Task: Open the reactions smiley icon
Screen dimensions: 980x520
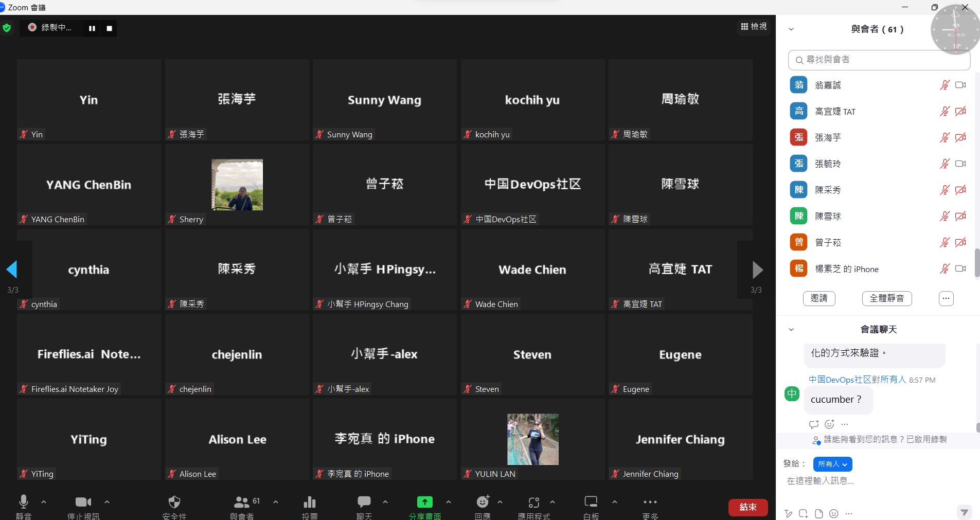Action: point(483,501)
